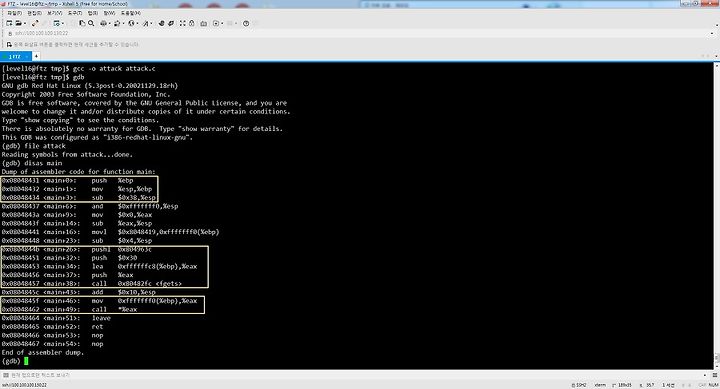This screenshot has height=389, width=720.
Task: Open the Help menu
Action: point(131,13)
